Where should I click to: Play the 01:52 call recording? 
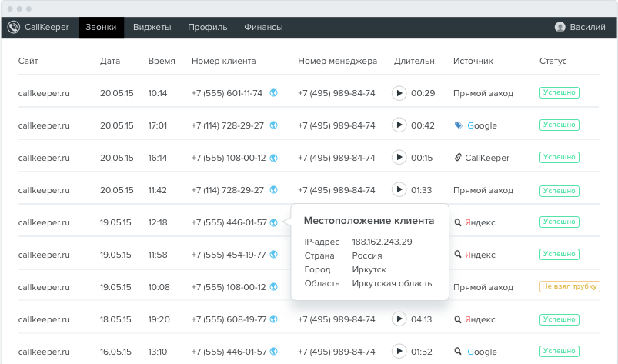click(x=399, y=352)
